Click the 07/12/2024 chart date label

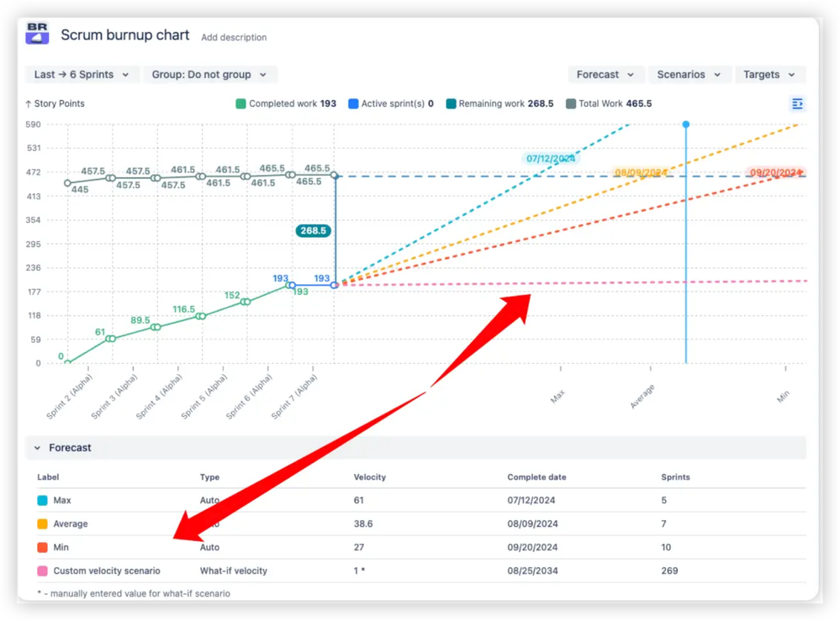click(551, 159)
